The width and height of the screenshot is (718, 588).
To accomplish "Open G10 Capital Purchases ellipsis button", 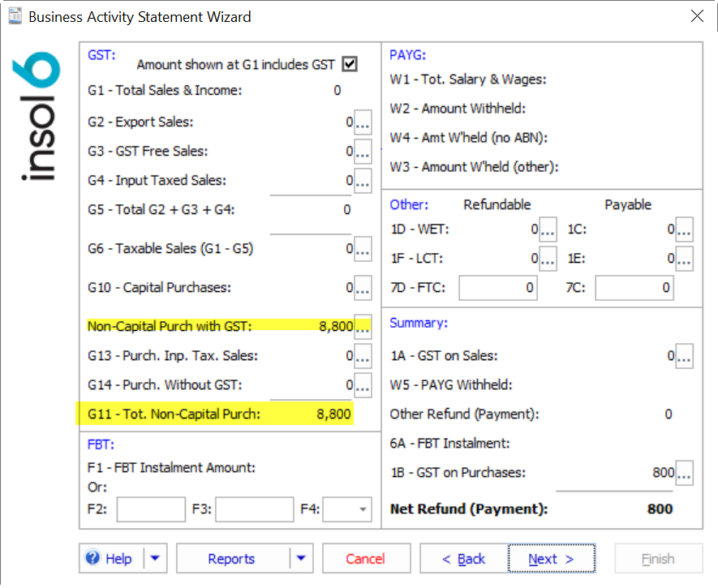I will click(363, 288).
